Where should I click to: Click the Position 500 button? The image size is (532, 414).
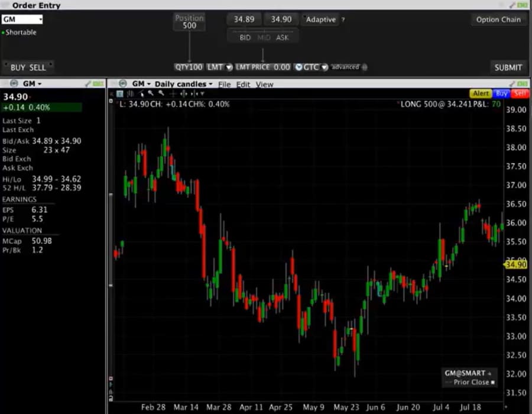coord(189,22)
